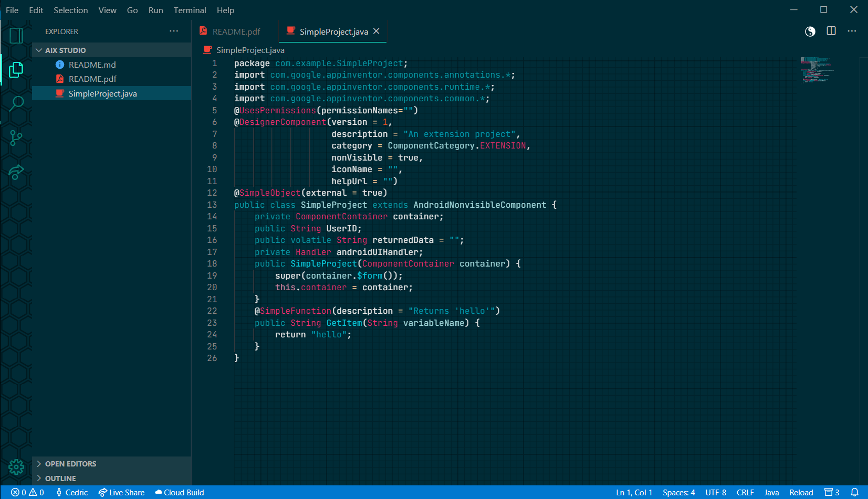Click the Explorer files icon
Screen dimensions: 868x499
tap(16, 69)
